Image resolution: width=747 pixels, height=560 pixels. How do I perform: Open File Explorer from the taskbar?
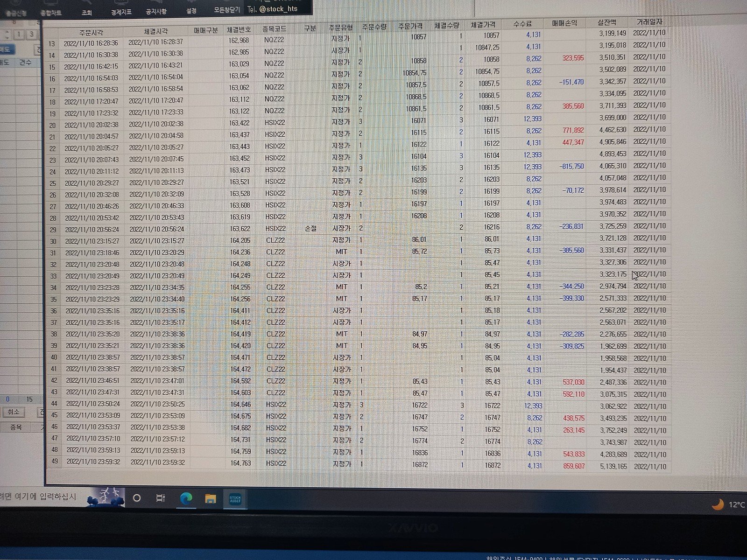[x=211, y=499]
